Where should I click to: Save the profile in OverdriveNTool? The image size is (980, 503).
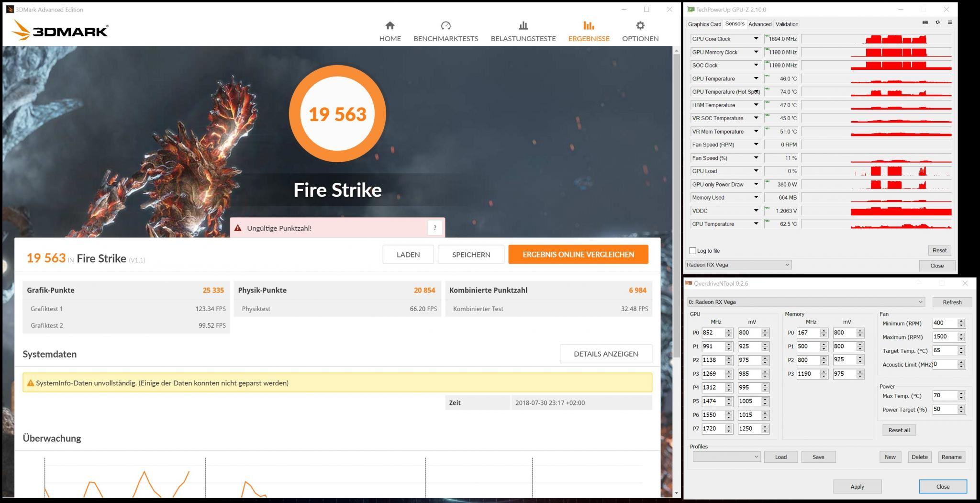[818, 457]
